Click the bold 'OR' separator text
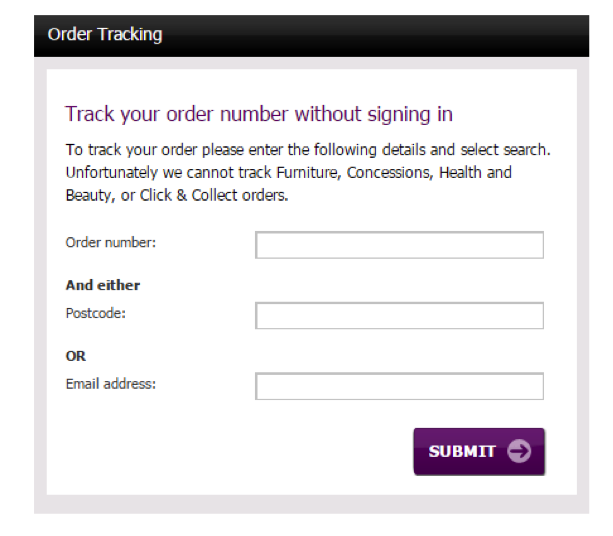613x536 pixels. tap(76, 356)
